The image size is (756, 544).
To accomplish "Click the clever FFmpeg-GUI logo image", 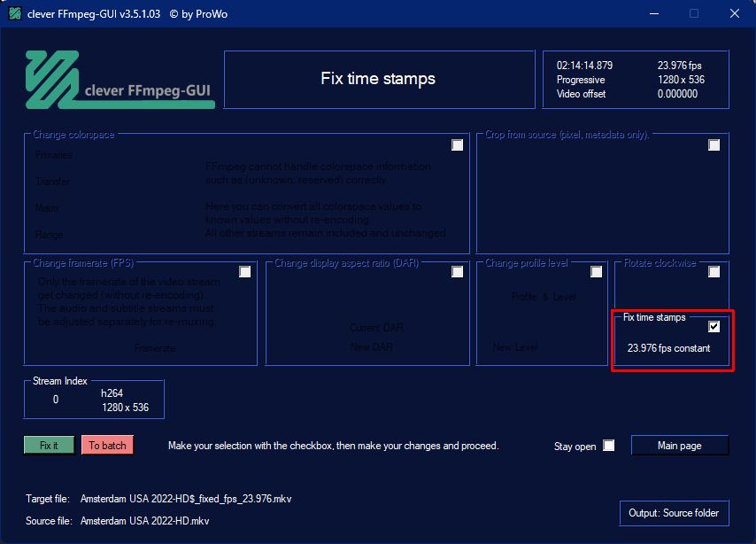I will pyautogui.click(x=120, y=80).
